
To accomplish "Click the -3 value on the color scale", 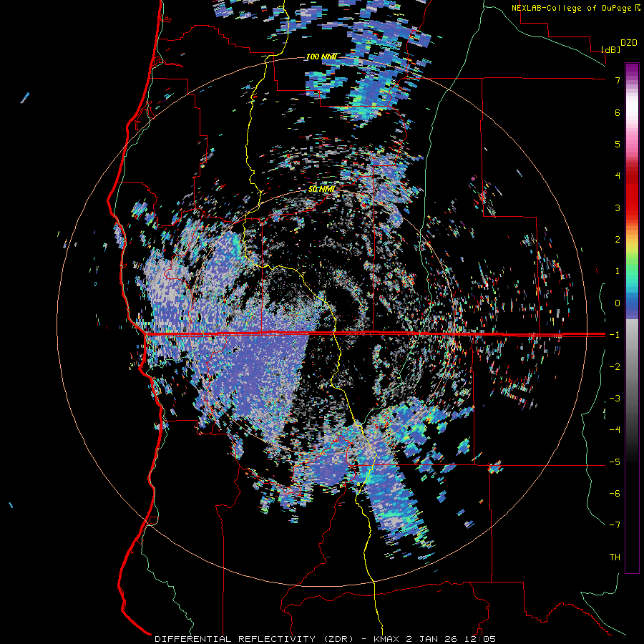I will click(615, 399).
